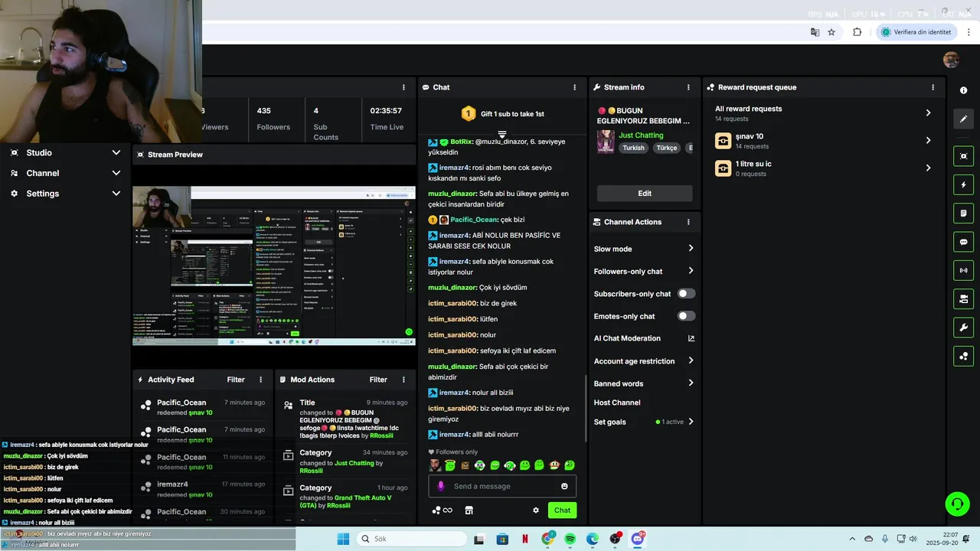This screenshot has width=980, height=551.
Task: Open the chat settings gear icon
Action: tap(536, 510)
